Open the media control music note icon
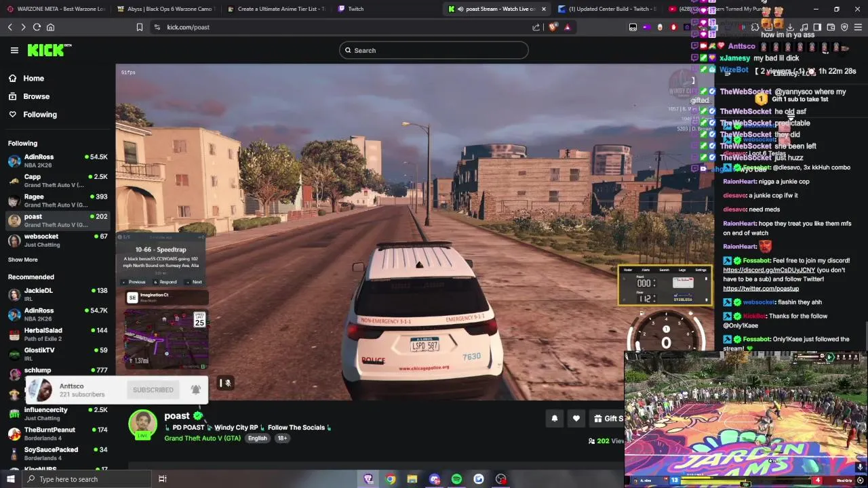This screenshot has height=488, width=868. pyautogui.click(x=804, y=27)
